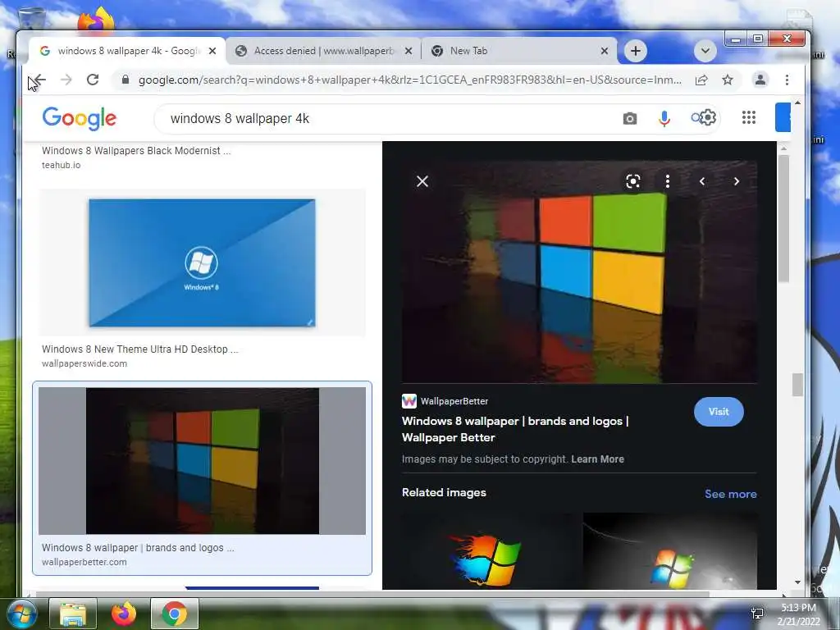
Task: Close the New Tab tab
Action: [605, 51]
